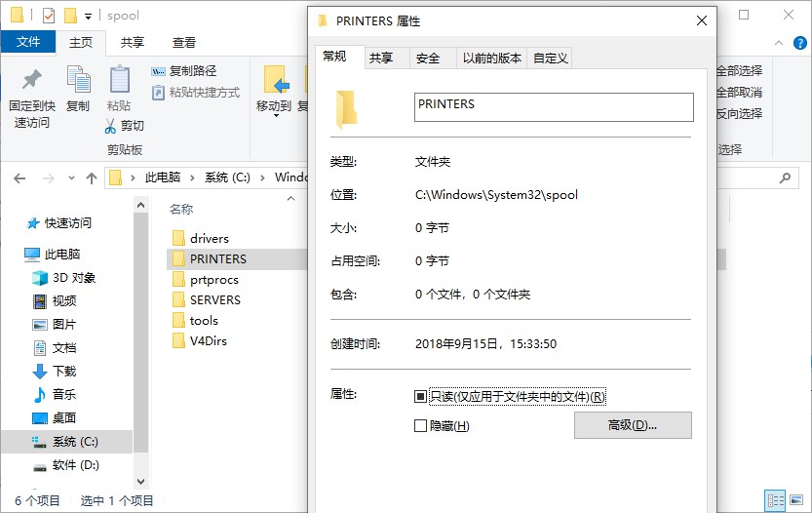The image size is (812, 513).
Task: Open the quick access toolbar dropdown
Action: click(88, 17)
